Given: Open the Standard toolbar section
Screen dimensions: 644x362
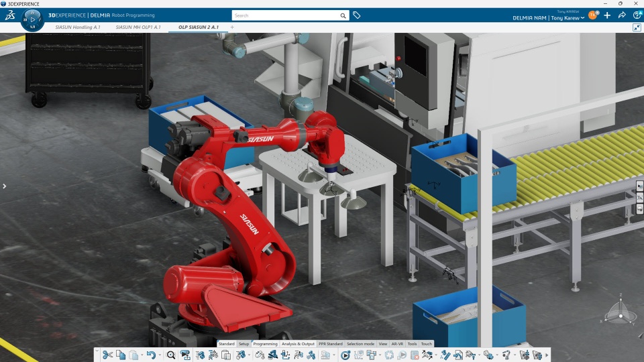Looking at the screenshot, I should click(x=226, y=344).
